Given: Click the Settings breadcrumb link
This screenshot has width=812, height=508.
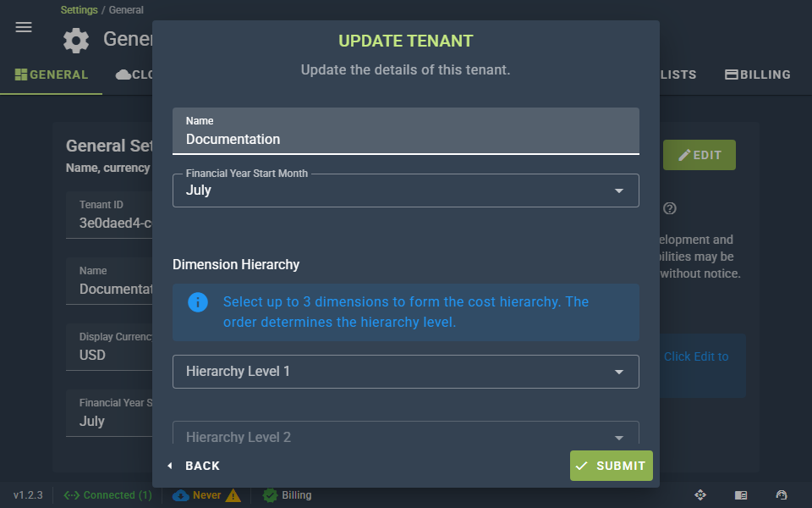Looking at the screenshot, I should (x=80, y=10).
